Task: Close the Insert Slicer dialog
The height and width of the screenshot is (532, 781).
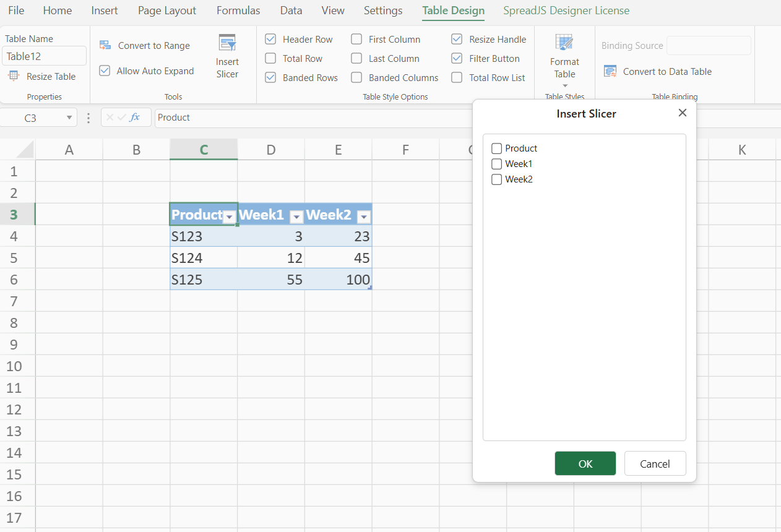Action: coord(683,113)
